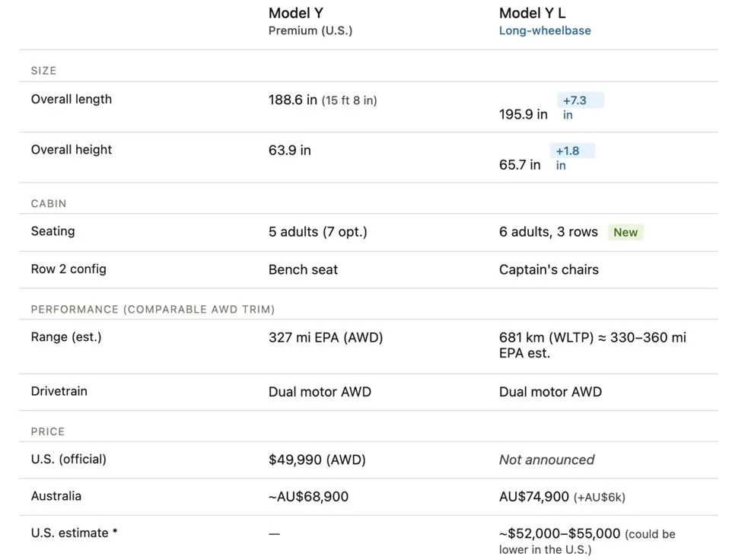The height and width of the screenshot is (560, 729).
Task: Click the green New badge
Action: pyautogui.click(x=626, y=232)
